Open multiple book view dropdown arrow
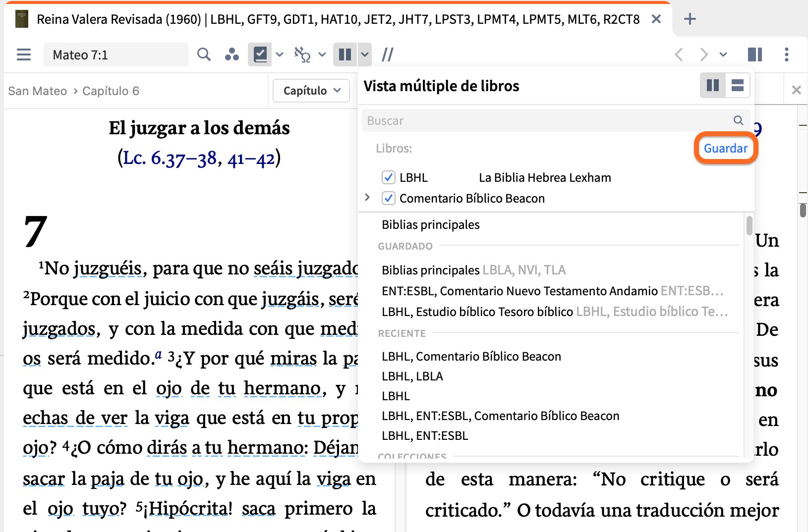The height and width of the screenshot is (532, 808). (x=365, y=54)
